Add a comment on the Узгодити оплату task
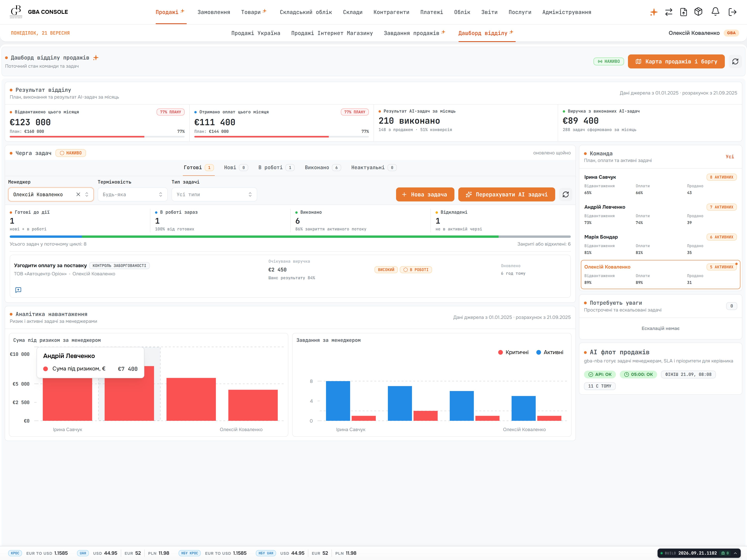 pyautogui.click(x=18, y=290)
